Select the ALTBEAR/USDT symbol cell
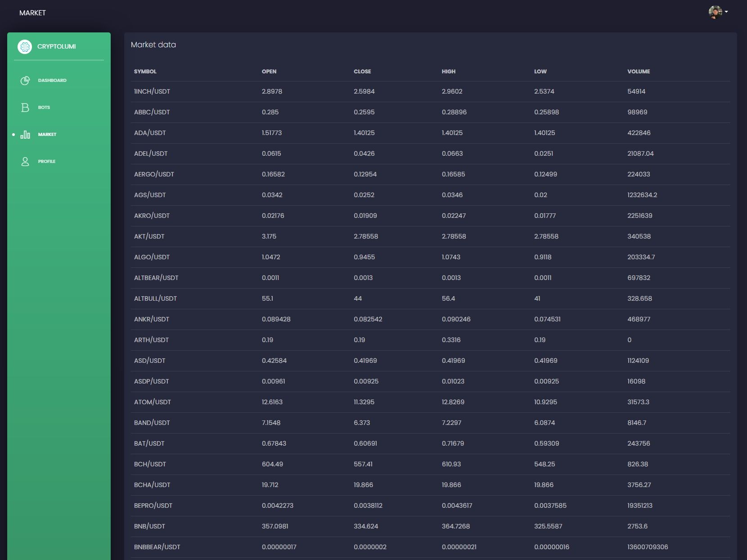The width and height of the screenshot is (747, 560). point(156,278)
